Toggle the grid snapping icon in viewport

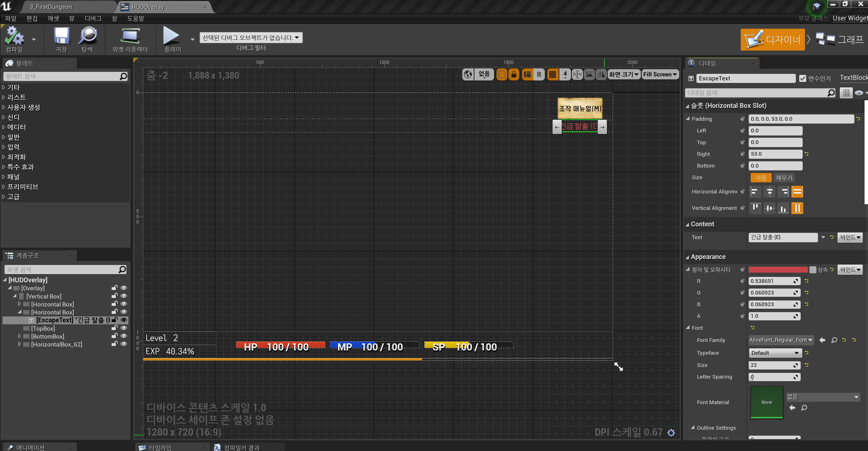(x=552, y=74)
